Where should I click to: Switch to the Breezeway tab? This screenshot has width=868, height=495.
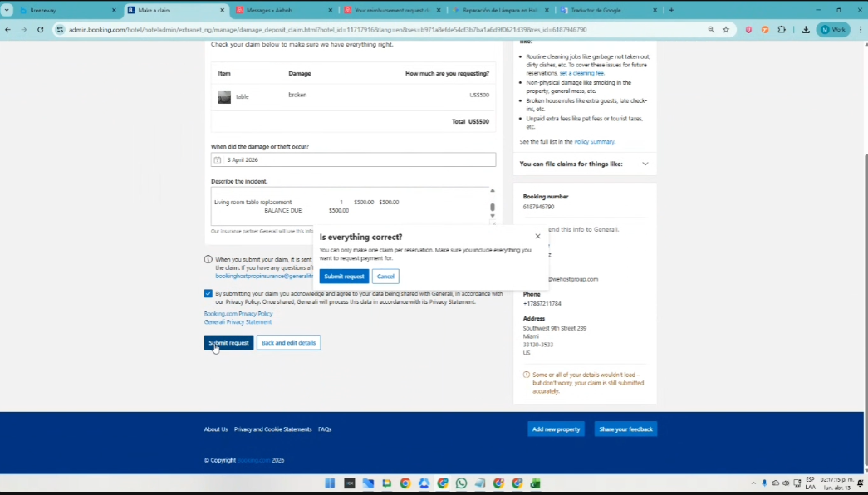[66, 10]
